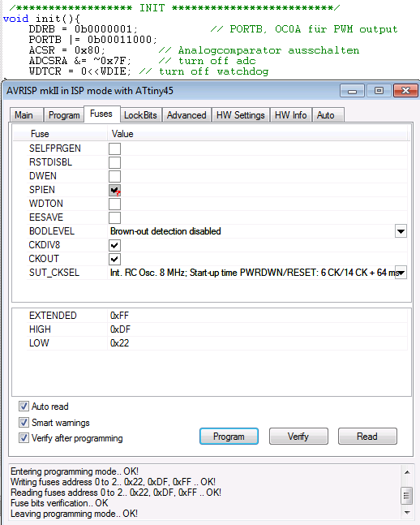420x525 pixels.
Task: Open the HW Info tab
Action: [x=290, y=115]
